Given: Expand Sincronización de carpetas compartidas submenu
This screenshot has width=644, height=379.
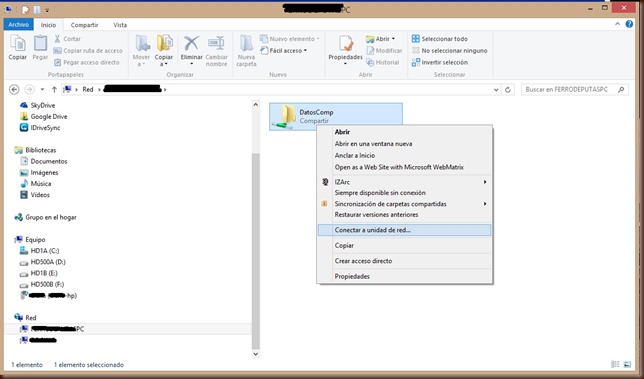Looking at the screenshot, I should pyautogui.click(x=405, y=204).
